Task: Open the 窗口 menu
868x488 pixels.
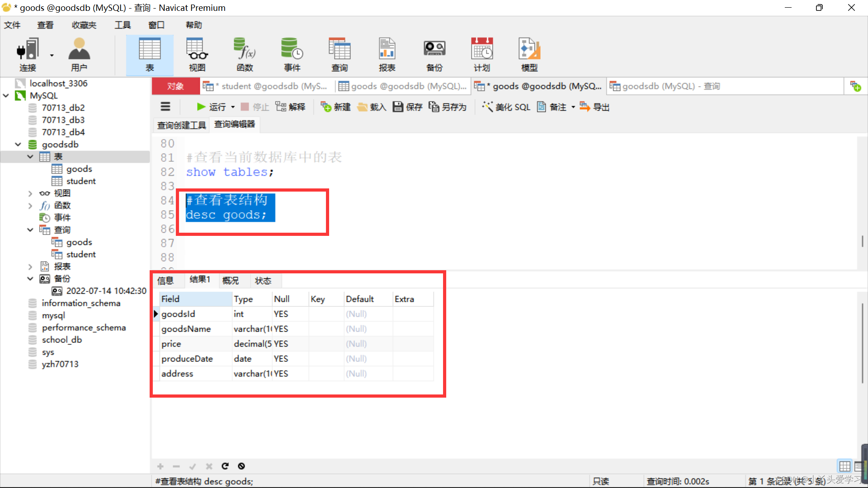Action: 156,25
